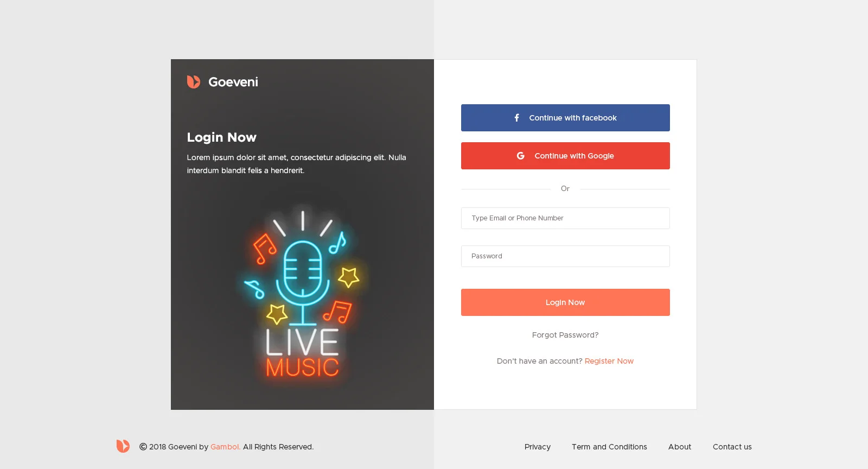The height and width of the screenshot is (469, 868).
Task: Focus the Type Email or Phone Number field
Action: coord(565,218)
